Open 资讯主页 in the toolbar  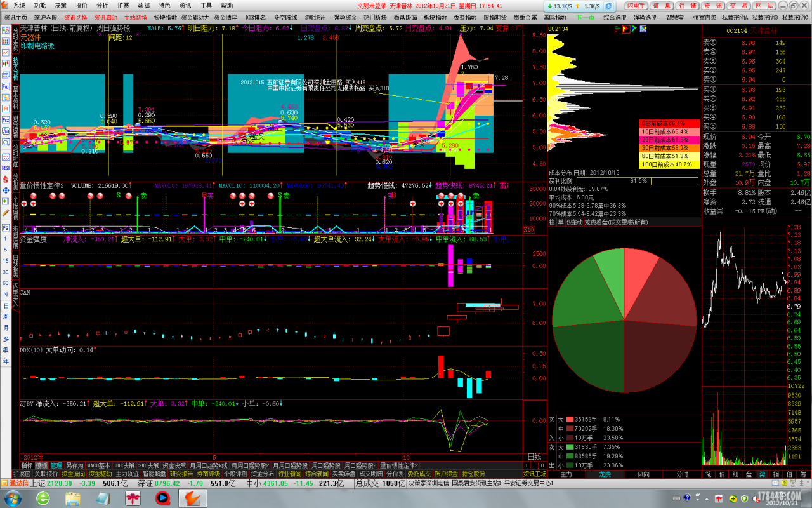[16, 17]
